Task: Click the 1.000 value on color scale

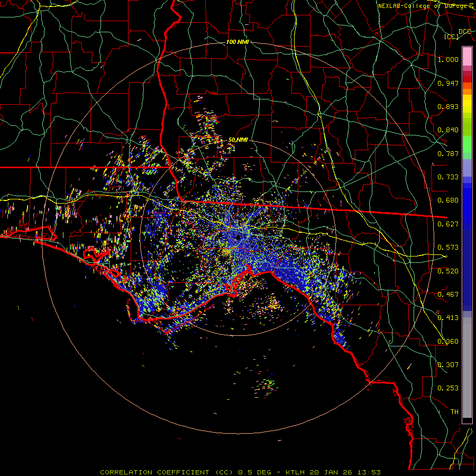Action: pos(448,59)
